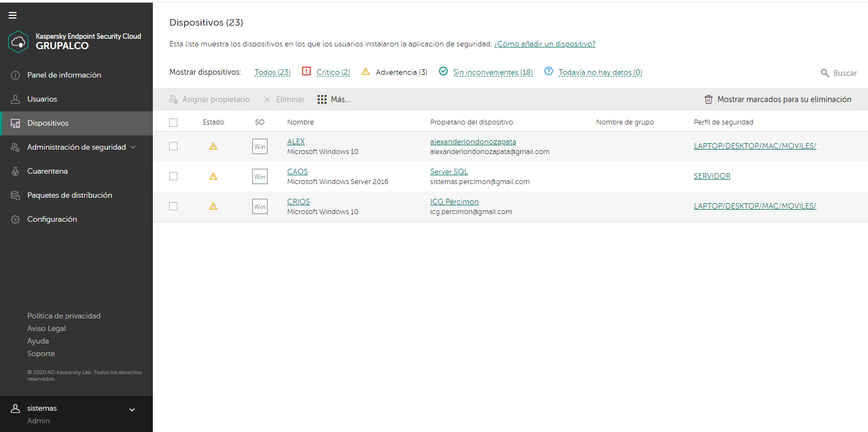Click the warning icon for CRIOS
This screenshot has height=432, width=868.
pos(213,206)
